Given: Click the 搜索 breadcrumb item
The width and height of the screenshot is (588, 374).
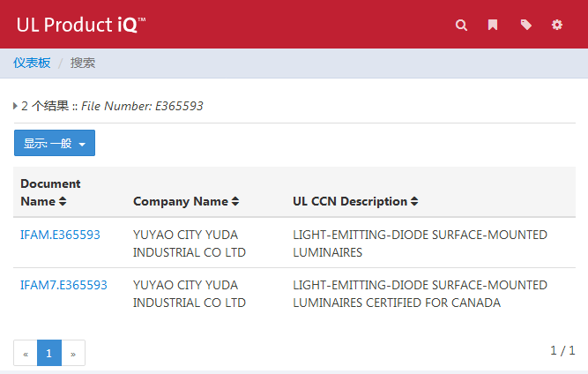Looking at the screenshot, I should pyautogui.click(x=83, y=63).
